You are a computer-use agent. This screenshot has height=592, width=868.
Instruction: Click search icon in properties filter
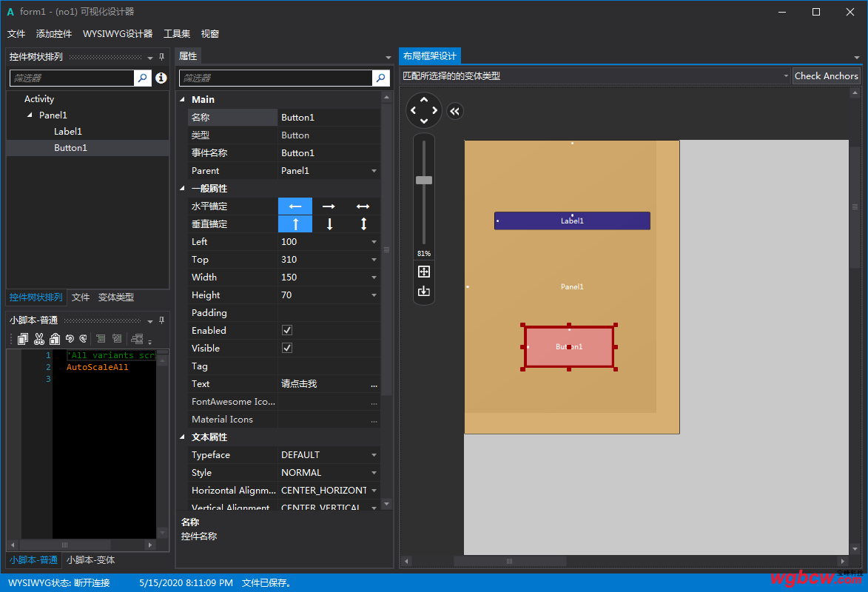381,78
